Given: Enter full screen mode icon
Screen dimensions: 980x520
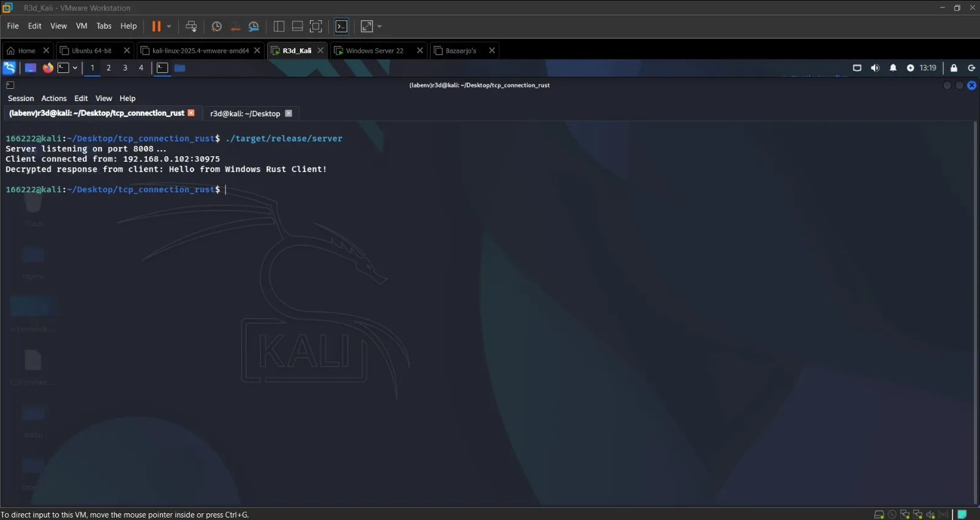Looking at the screenshot, I should coord(316,26).
